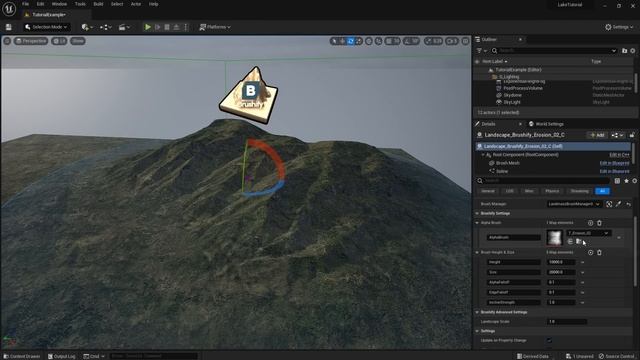Click the Unreal Engine logo icon
Screen dimensions: 640x360
click(x=9, y=9)
